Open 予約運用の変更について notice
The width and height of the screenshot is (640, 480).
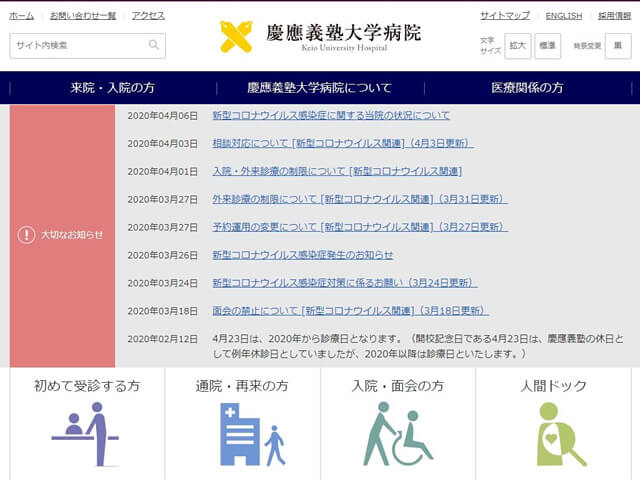point(360,227)
